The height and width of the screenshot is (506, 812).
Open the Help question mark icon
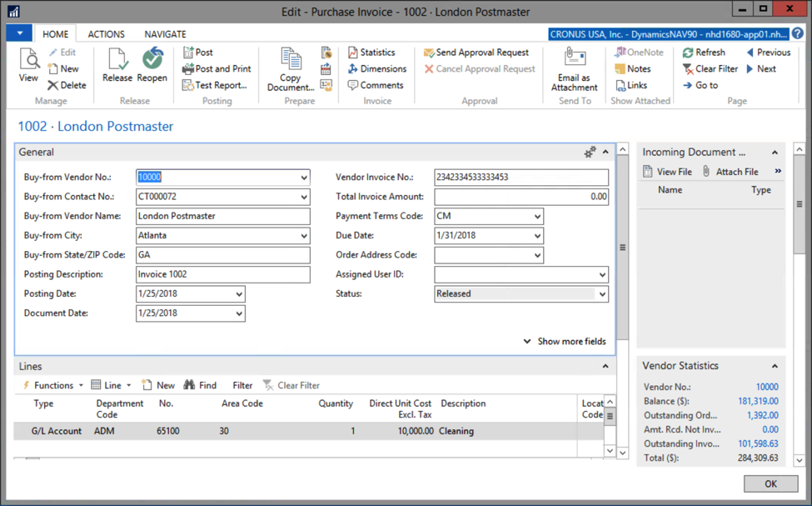[x=798, y=33]
